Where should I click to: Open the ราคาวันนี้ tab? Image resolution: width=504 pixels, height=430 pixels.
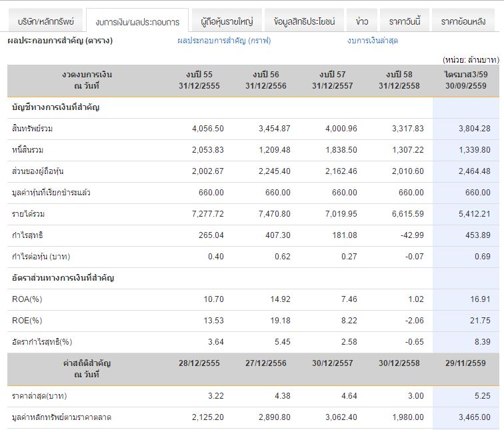tap(405, 21)
